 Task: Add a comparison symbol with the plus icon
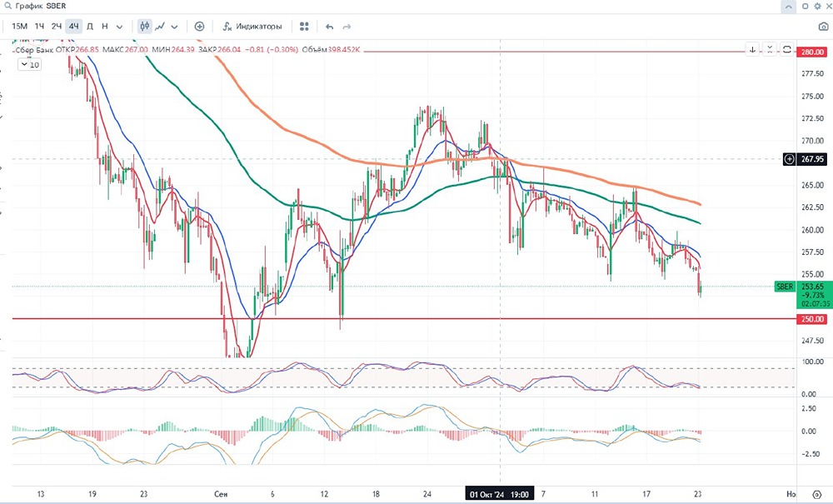pyautogui.click(x=199, y=26)
